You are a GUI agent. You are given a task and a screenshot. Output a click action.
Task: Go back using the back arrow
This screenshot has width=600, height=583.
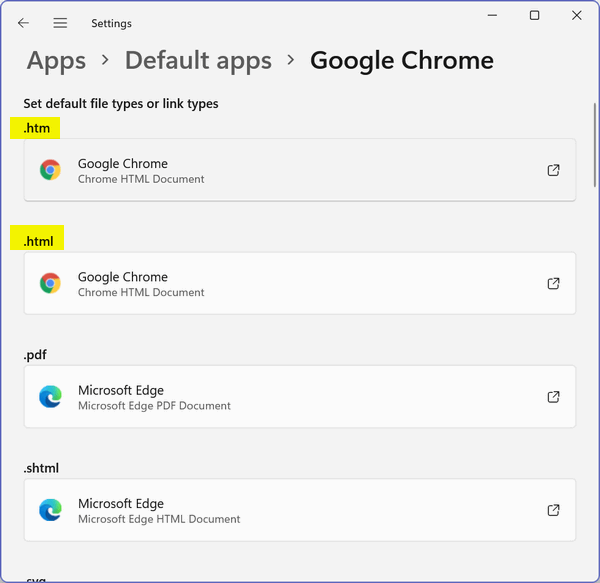(x=23, y=23)
